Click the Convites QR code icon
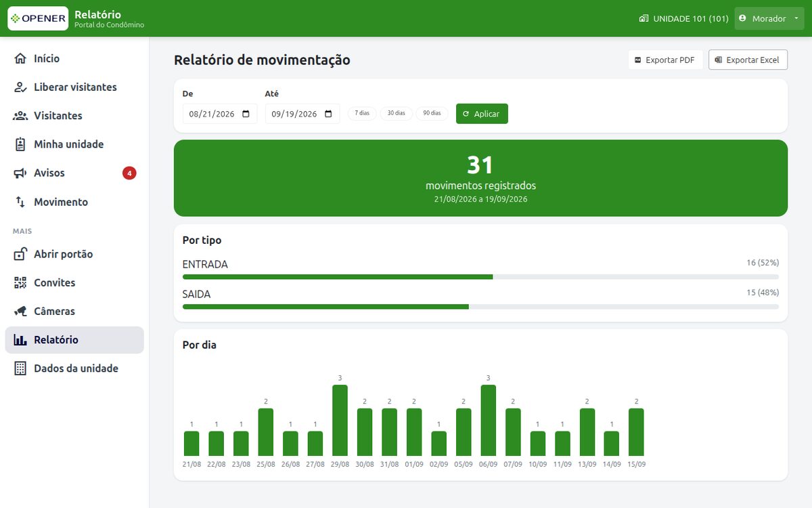 [20, 283]
